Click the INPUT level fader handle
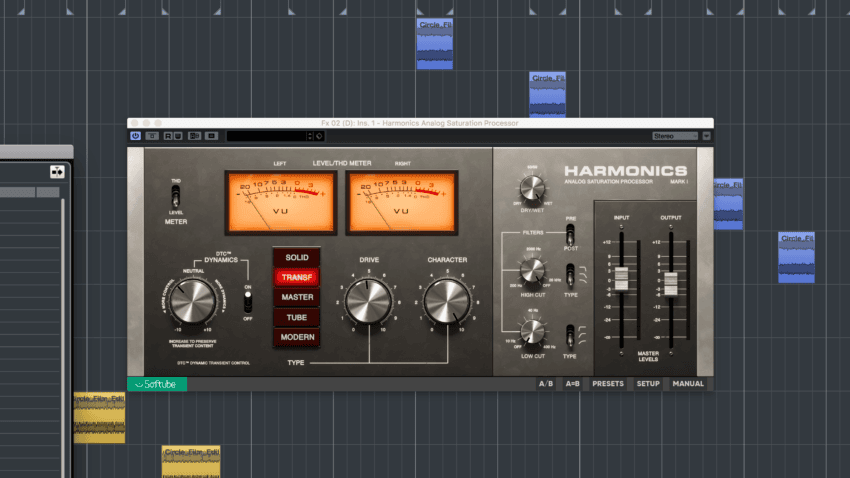 (x=621, y=279)
